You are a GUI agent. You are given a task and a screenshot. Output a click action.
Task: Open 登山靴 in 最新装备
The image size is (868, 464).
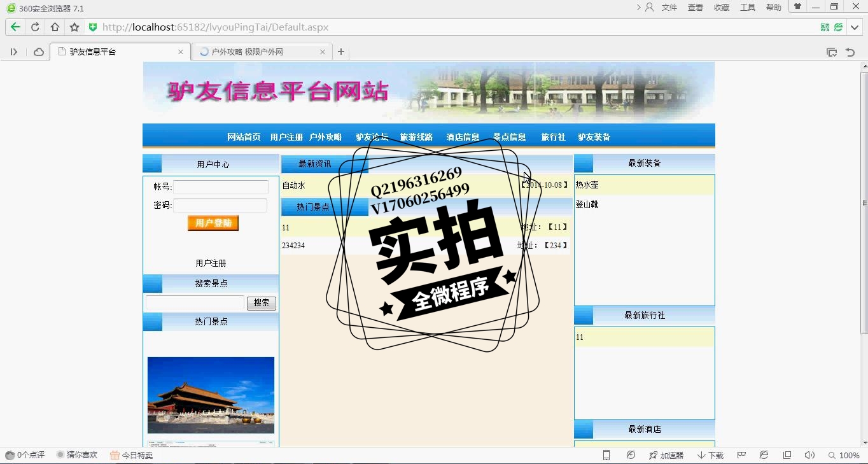point(587,204)
